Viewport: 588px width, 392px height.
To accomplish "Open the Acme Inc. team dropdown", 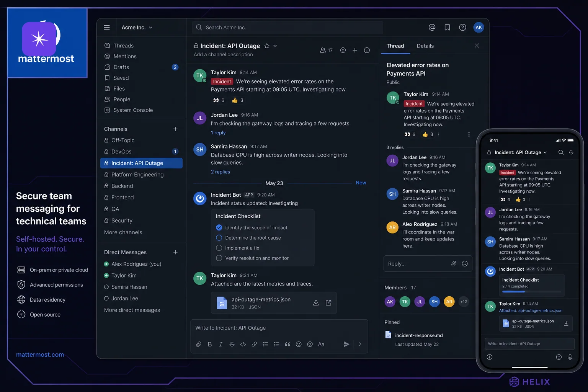I will click(137, 28).
